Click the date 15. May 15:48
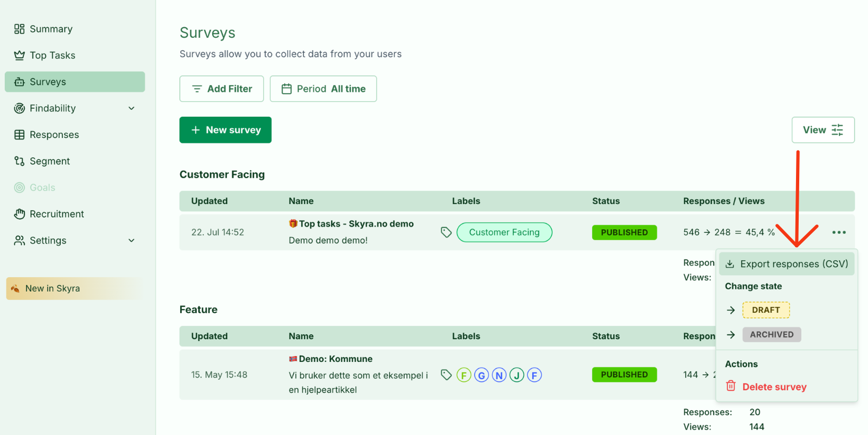The height and width of the screenshot is (435, 868). point(219,375)
